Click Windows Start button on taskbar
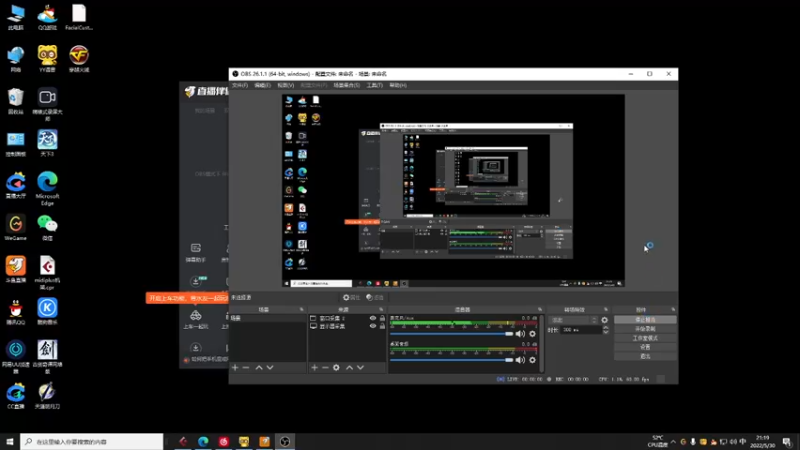800x450 pixels. tap(10, 441)
